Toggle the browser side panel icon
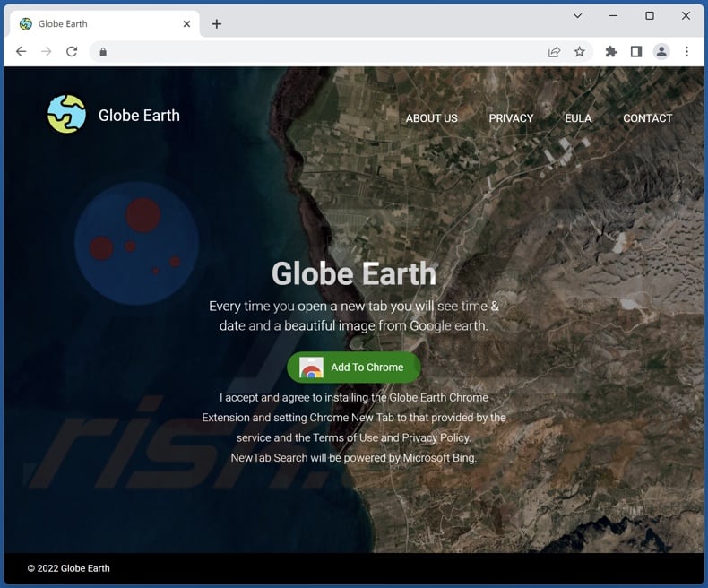The width and height of the screenshot is (708, 588). coord(636,52)
